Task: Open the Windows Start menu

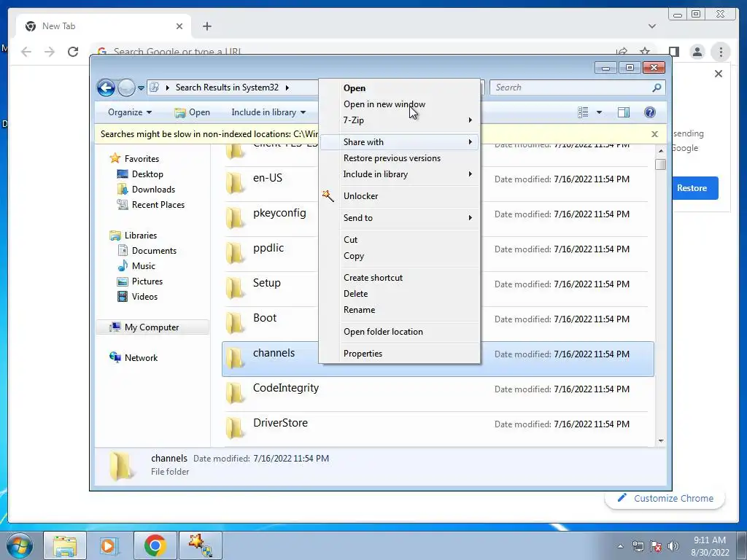Action: 19,545
